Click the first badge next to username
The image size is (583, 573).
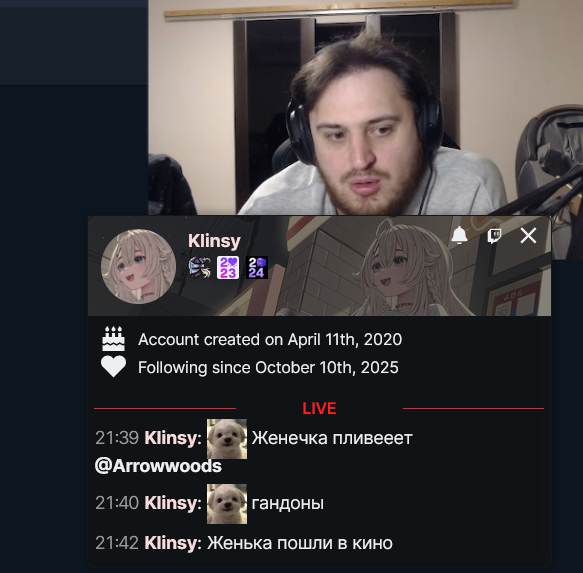[200, 267]
